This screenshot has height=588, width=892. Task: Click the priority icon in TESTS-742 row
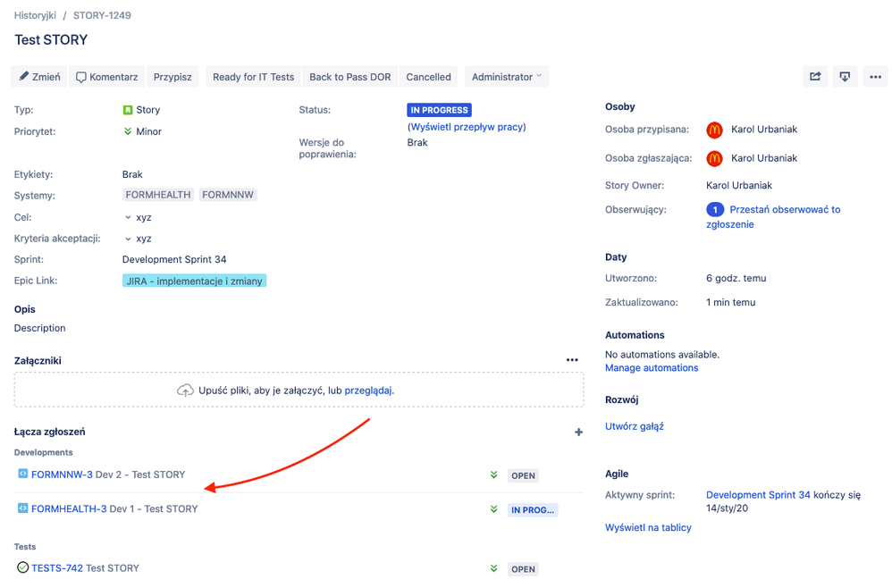[493, 568]
